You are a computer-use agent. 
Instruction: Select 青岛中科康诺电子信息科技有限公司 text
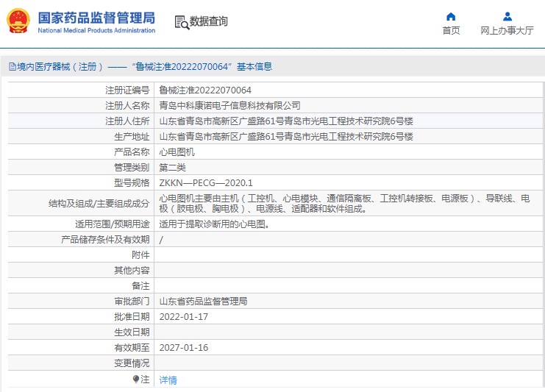[x=229, y=106]
